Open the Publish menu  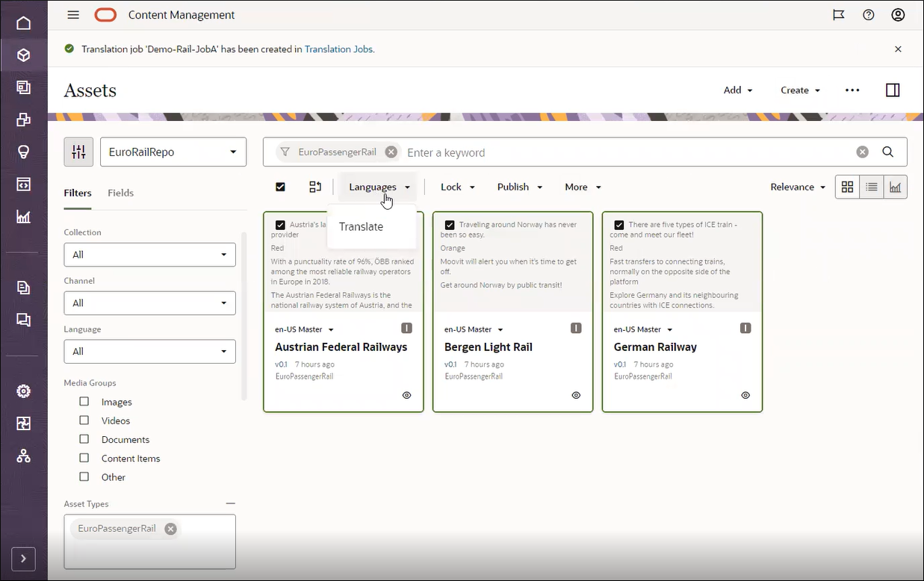coord(520,187)
